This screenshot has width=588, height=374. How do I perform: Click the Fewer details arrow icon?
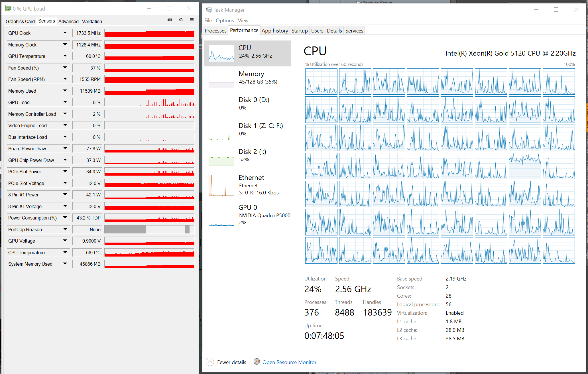click(210, 362)
